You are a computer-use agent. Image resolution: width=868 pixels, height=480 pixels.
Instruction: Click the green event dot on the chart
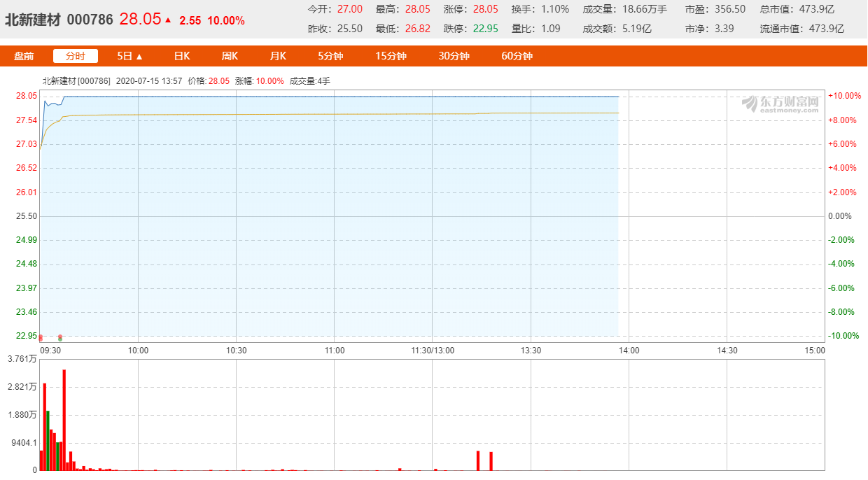pos(60,339)
